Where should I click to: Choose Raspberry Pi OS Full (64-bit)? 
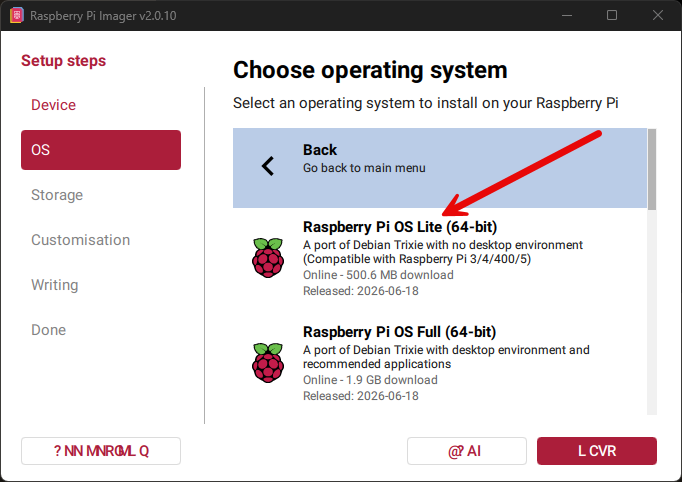pos(440,364)
